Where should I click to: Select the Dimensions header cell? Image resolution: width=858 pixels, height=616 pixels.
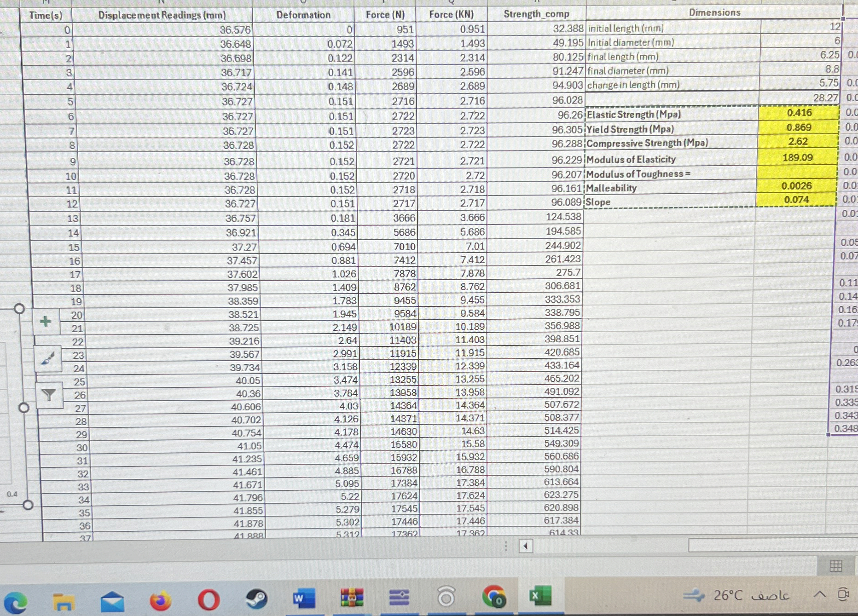[x=714, y=12]
